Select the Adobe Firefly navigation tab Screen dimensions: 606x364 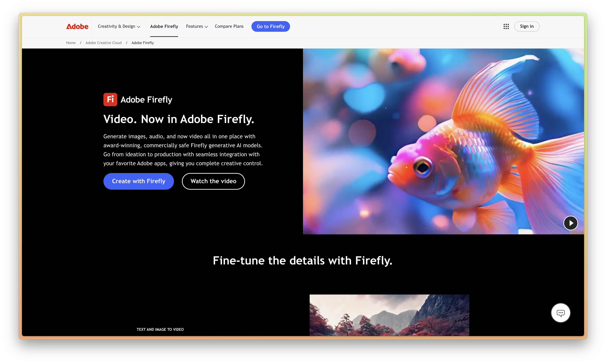tap(164, 26)
